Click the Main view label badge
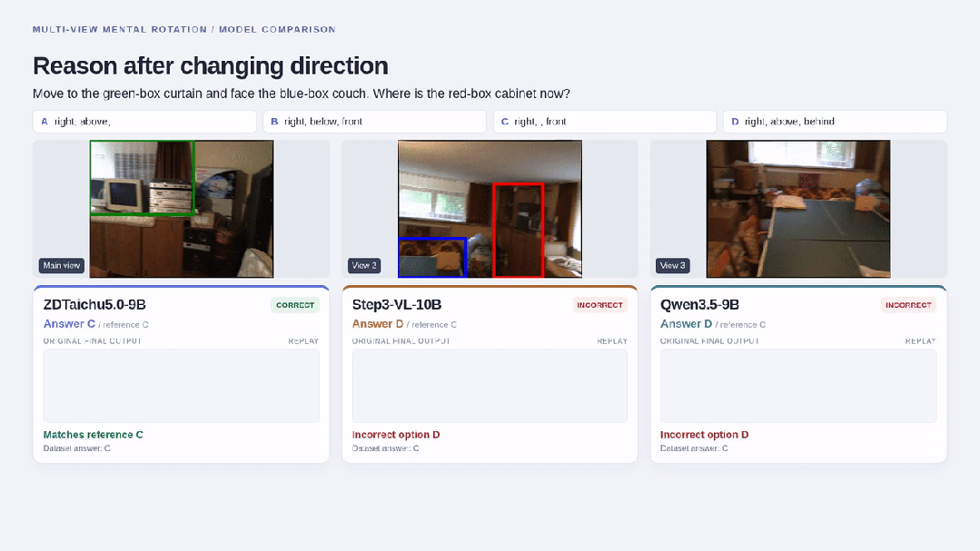The image size is (980, 551). (x=61, y=265)
